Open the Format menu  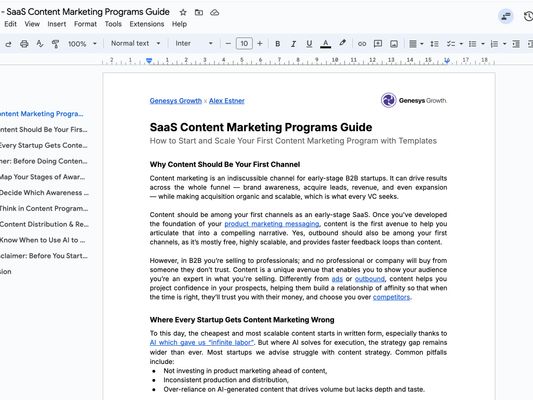pos(85,24)
